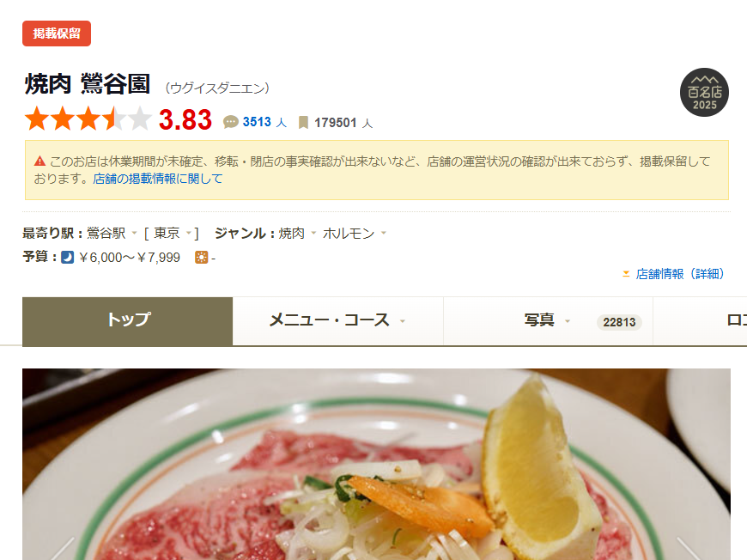
Task: Click the lunch sun budget icon
Action: pos(202,258)
